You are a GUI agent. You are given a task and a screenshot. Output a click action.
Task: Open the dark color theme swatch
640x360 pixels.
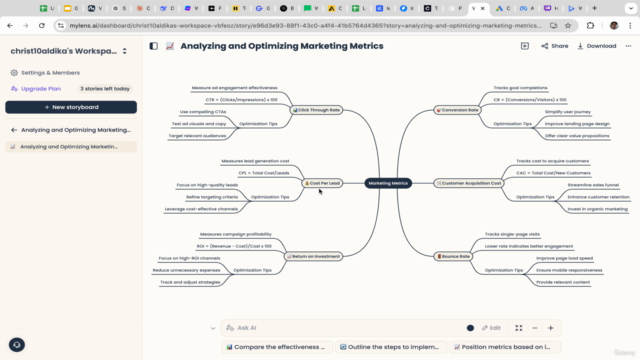click(x=470, y=328)
